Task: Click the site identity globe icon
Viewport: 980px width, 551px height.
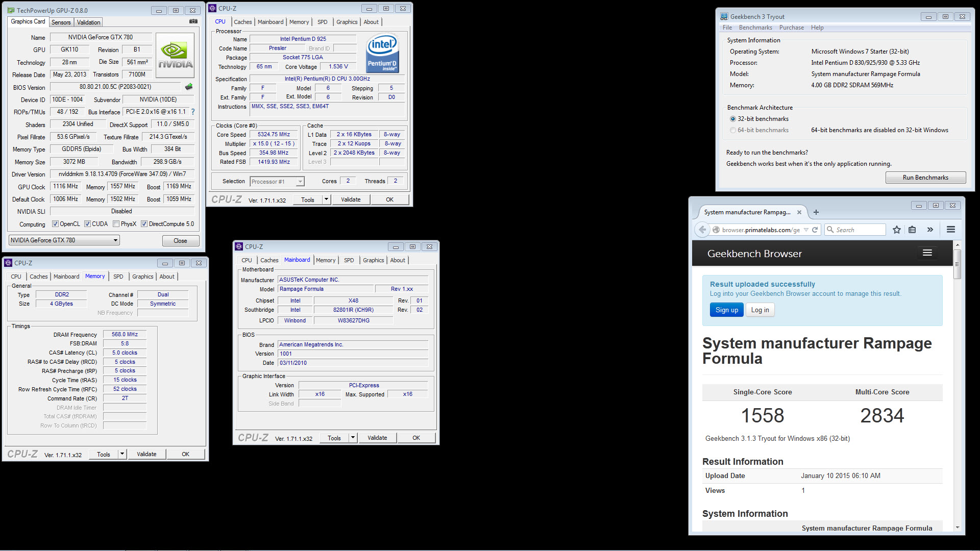Action: click(716, 230)
